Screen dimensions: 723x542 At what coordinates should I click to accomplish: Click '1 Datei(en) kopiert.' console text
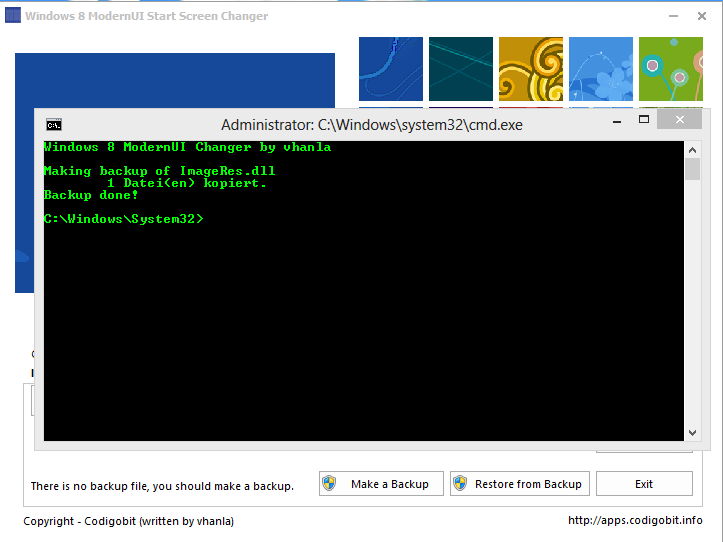tap(187, 183)
